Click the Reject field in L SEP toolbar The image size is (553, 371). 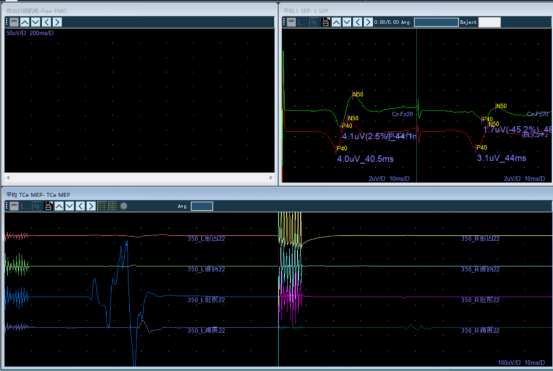tap(490, 22)
